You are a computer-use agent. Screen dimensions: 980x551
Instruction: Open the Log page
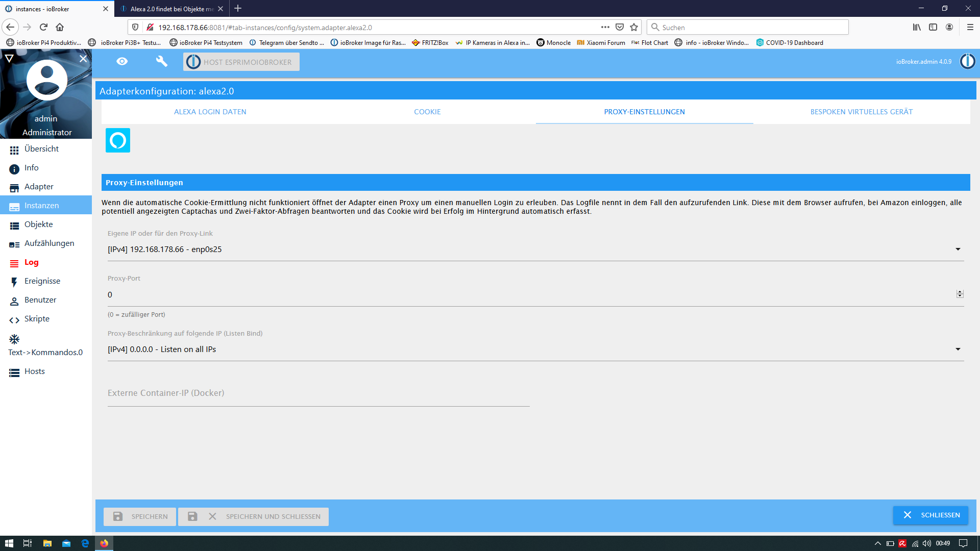46,262
